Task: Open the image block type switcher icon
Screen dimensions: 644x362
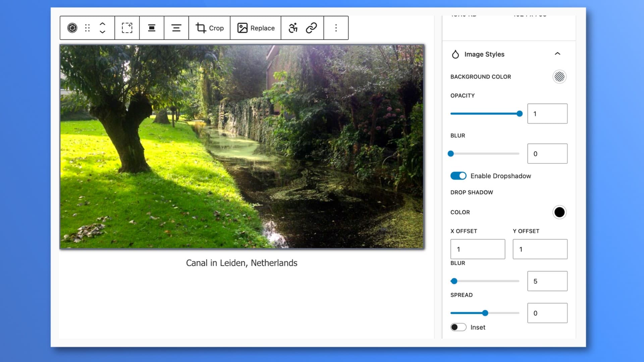Action: [73, 28]
